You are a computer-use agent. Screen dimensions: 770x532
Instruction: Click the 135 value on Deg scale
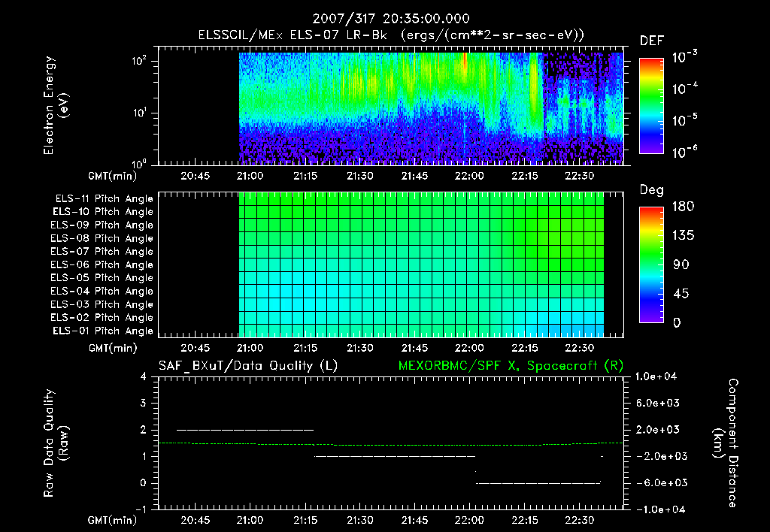click(683, 235)
